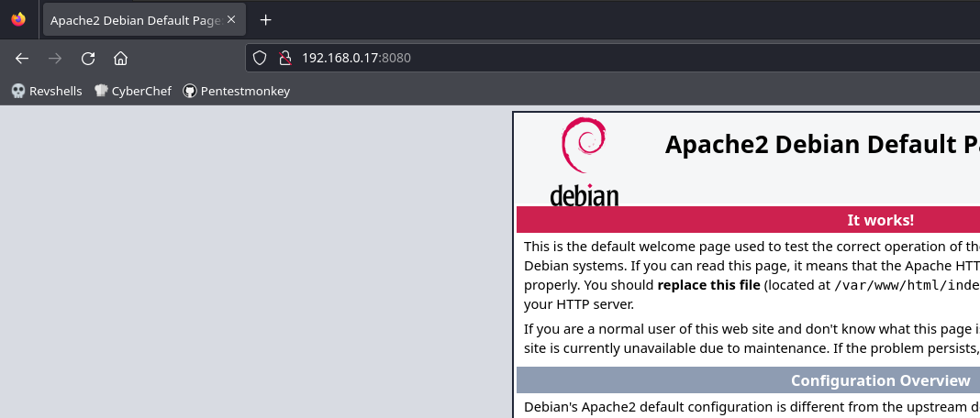
Task: Focus the address bar with 192.168.0.17:8080
Action: [x=613, y=58]
